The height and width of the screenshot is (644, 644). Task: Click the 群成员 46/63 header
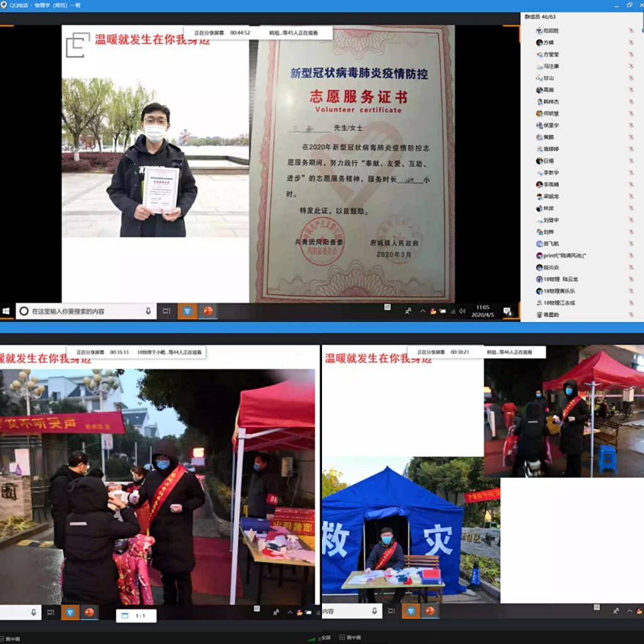[x=540, y=17]
